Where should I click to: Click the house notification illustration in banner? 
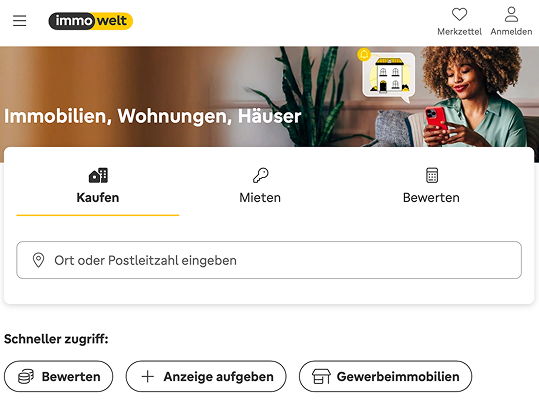(387, 76)
